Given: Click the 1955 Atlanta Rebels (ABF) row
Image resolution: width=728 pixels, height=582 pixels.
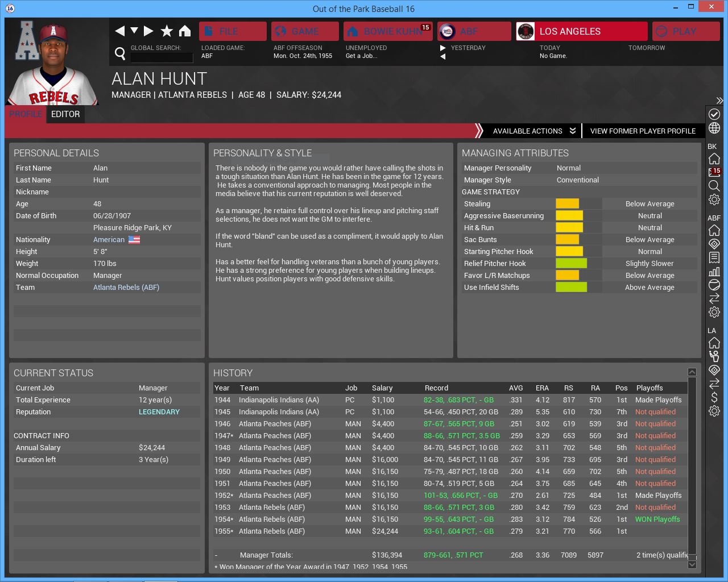Looking at the screenshot, I should pos(450,531).
